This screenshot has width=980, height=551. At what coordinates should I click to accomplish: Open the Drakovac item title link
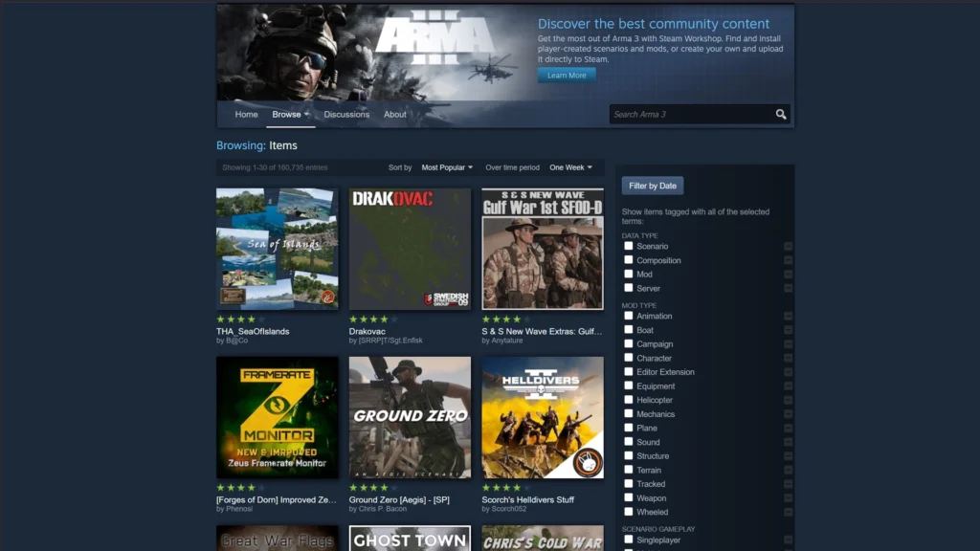point(367,331)
